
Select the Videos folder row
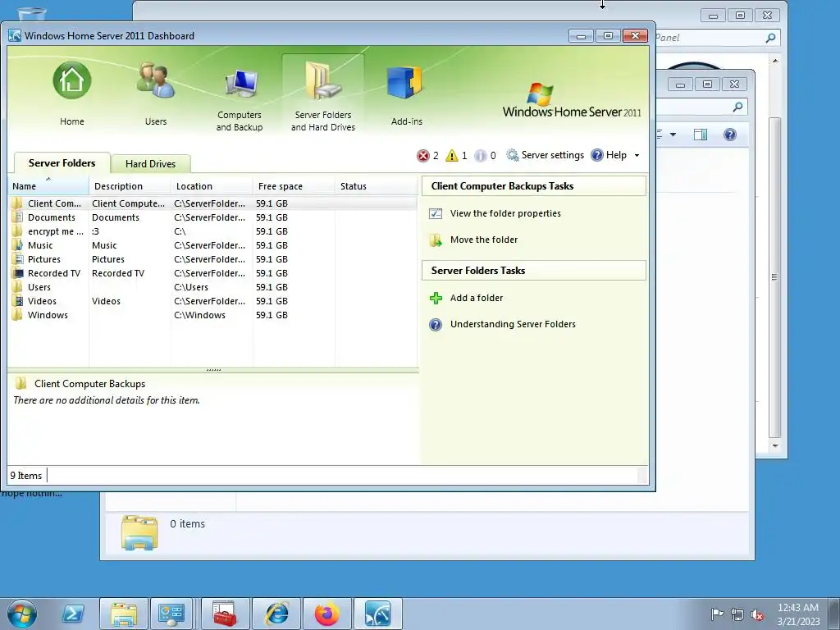coord(212,301)
